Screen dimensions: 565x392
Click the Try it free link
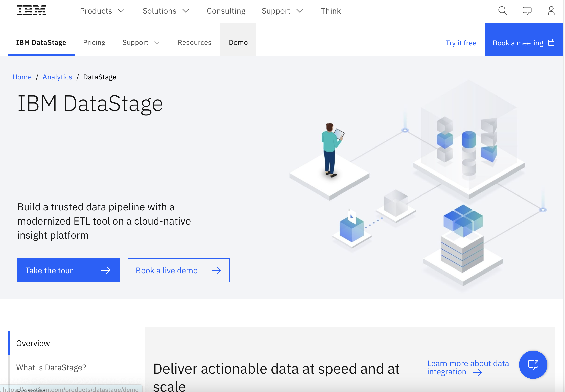(461, 43)
